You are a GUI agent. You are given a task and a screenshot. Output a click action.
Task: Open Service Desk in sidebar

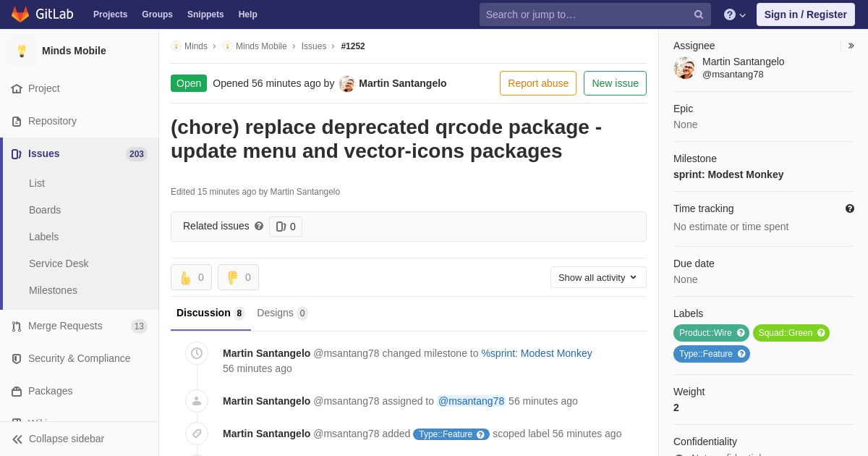[x=59, y=263]
